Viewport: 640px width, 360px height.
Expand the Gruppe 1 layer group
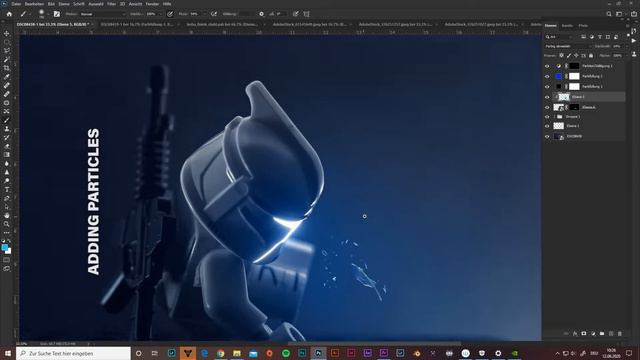[555, 117]
